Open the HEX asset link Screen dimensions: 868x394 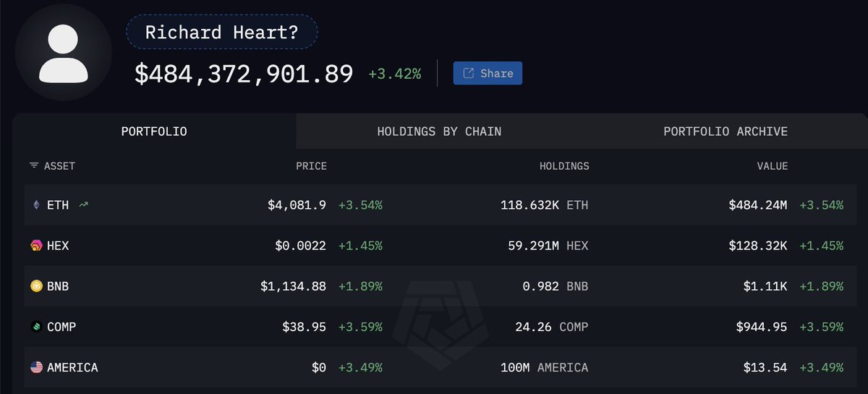[x=58, y=246]
